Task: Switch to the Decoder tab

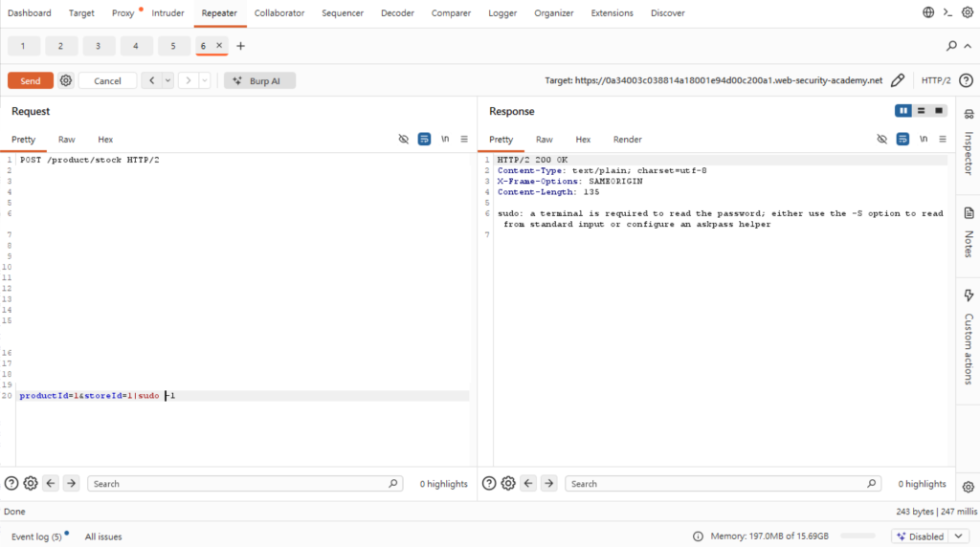Action: click(x=397, y=12)
